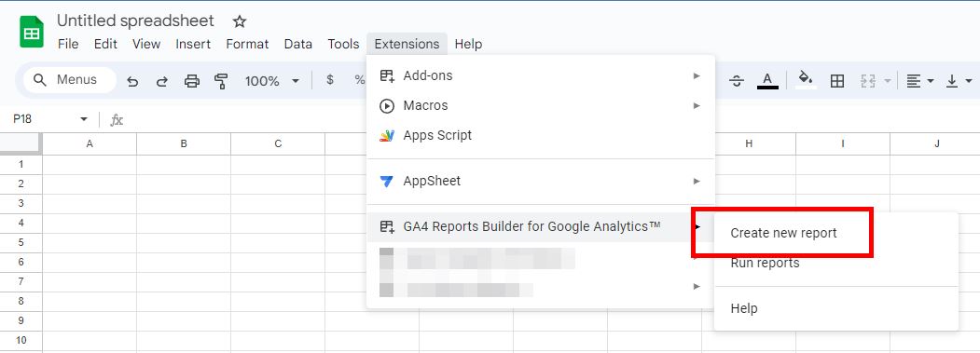Open the Borders tool
Screen dimensions: 980x353
[837, 81]
